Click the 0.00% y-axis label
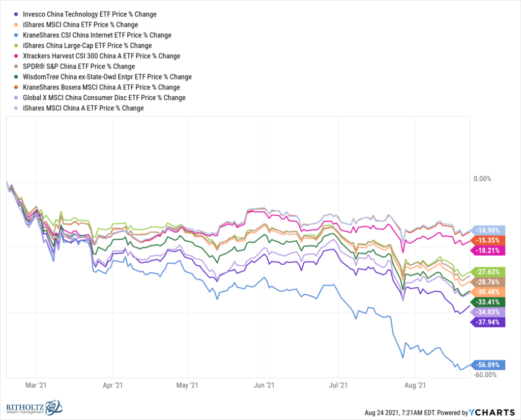This screenshot has height=420, width=521. (x=481, y=179)
